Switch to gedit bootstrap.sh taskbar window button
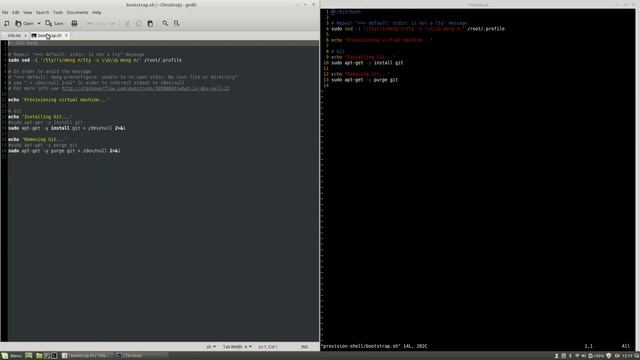640x360 pixels. [86, 356]
